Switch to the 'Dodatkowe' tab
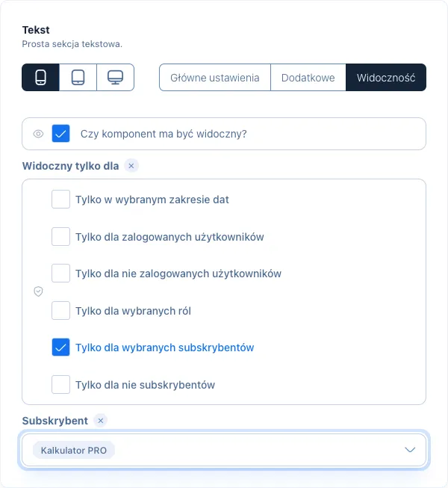448x488 pixels. tap(308, 78)
